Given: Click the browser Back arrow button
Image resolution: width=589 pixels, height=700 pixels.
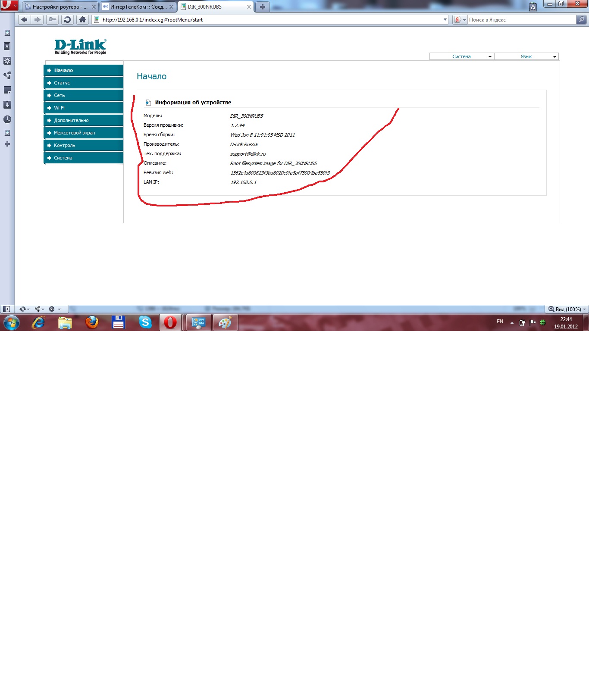Looking at the screenshot, I should [x=25, y=19].
